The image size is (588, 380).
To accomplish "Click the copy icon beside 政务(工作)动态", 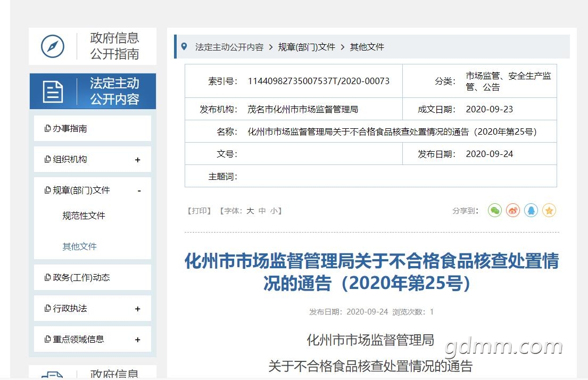I will 47,277.
